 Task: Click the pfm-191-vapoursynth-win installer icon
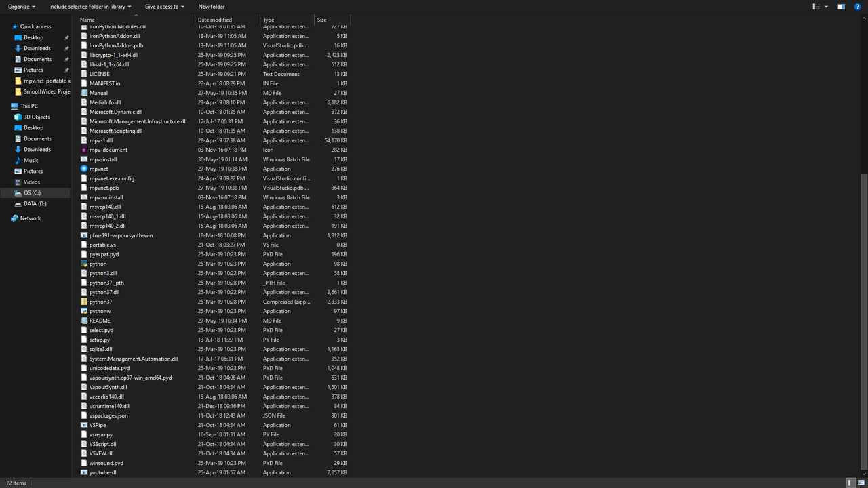(x=84, y=235)
